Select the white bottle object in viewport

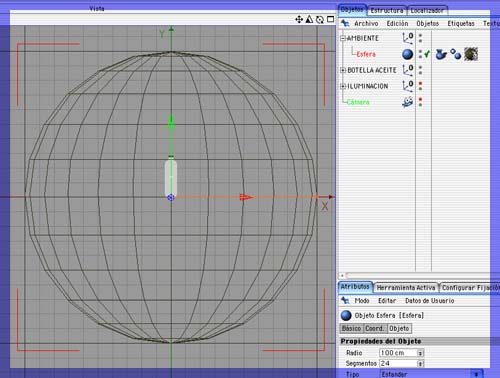171,178
